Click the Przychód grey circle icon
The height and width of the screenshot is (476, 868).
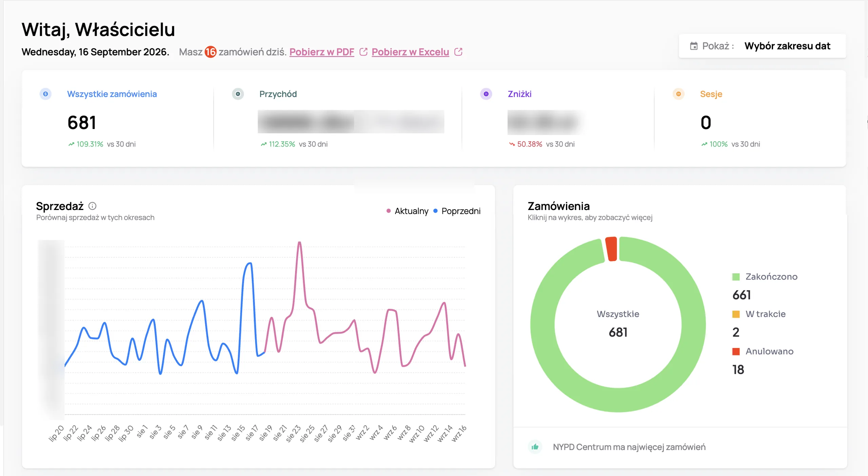coord(238,94)
